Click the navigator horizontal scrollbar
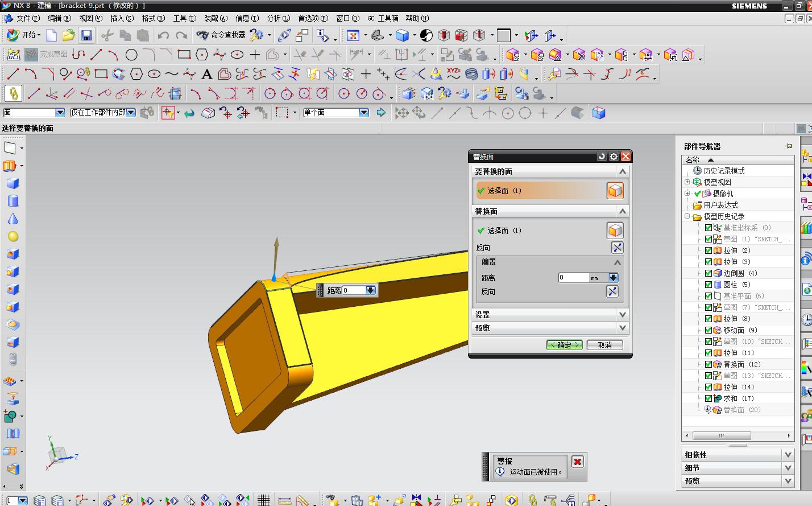The image size is (812, 506). tap(738, 435)
